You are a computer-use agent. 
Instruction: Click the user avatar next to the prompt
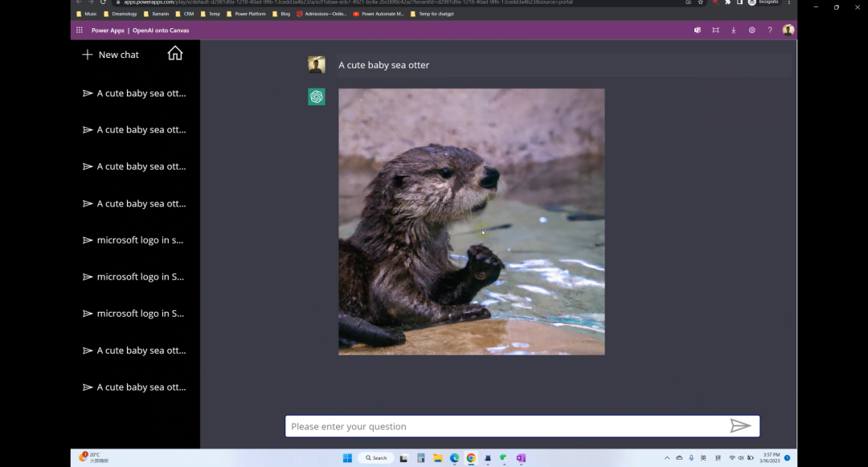click(x=317, y=65)
